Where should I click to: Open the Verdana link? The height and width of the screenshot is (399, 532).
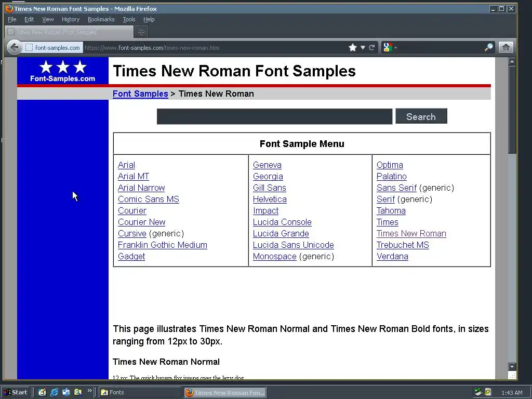(x=393, y=256)
